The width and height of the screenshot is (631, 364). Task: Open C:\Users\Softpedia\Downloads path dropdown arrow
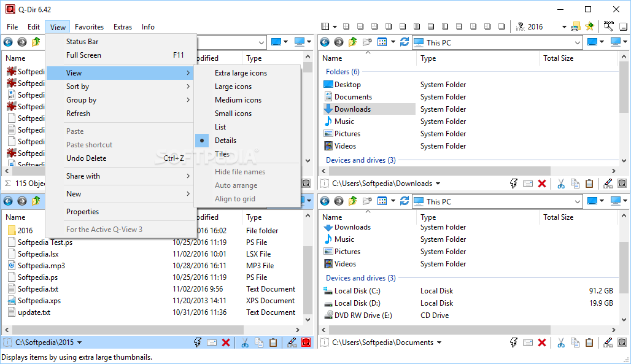(x=438, y=184)
